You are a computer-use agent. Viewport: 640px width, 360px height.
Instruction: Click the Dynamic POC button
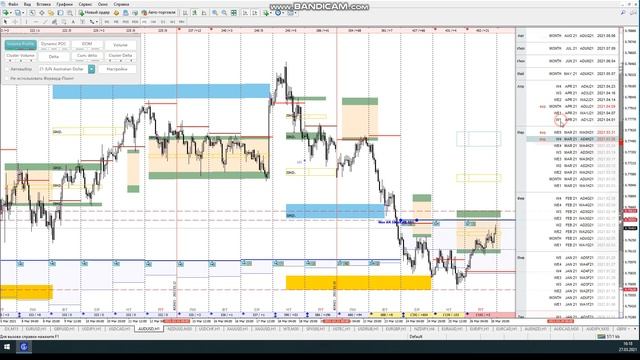[x=53, y=44]
